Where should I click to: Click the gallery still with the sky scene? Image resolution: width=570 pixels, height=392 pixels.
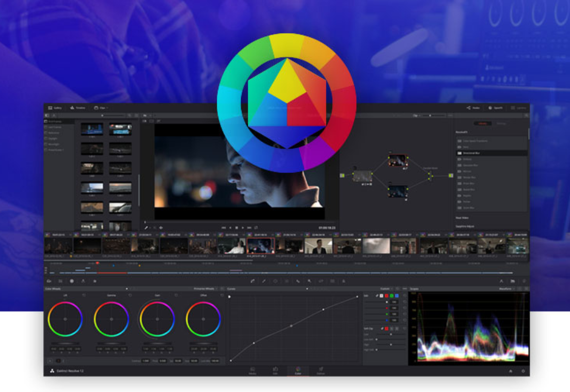tap(91, 187)
